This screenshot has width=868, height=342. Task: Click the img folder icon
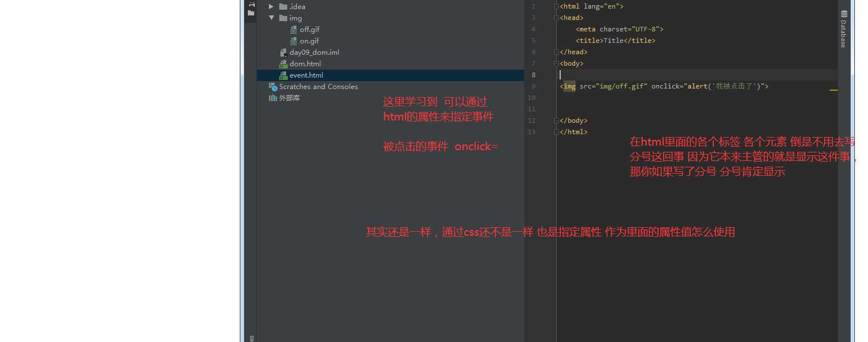[x=283, y=18]
